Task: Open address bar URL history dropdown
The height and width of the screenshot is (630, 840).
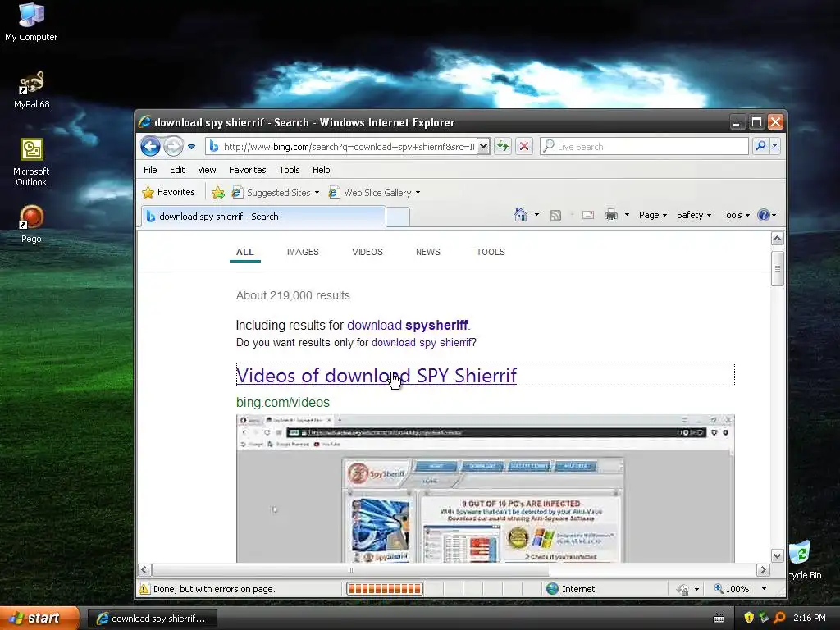Action: (x=483, y=146)
